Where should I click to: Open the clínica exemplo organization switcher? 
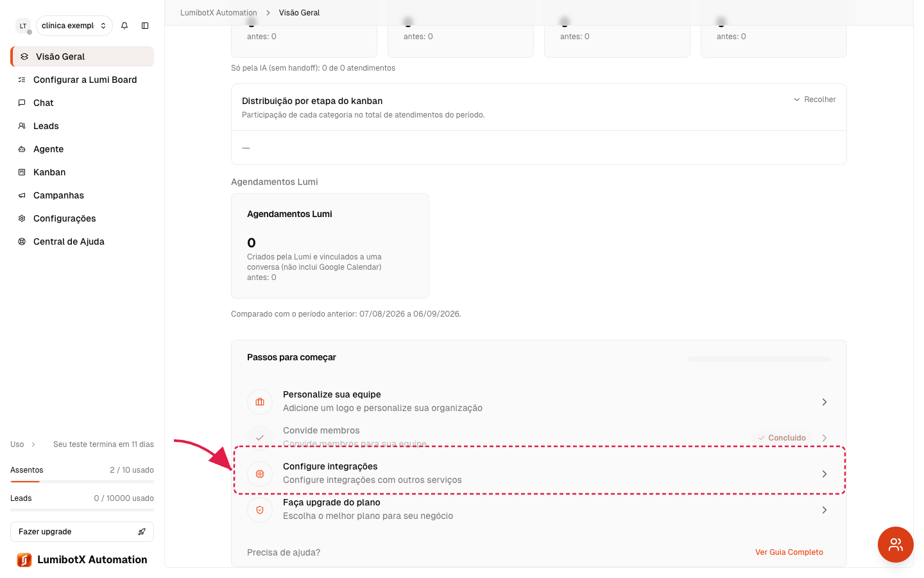pos(74,26)
